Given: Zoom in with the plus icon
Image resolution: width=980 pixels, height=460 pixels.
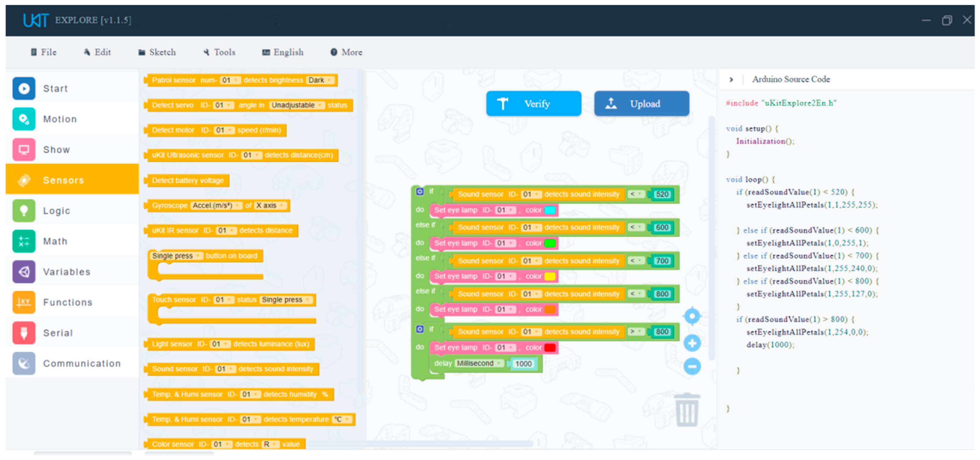Looking at the screenshot, I should 692,343.
